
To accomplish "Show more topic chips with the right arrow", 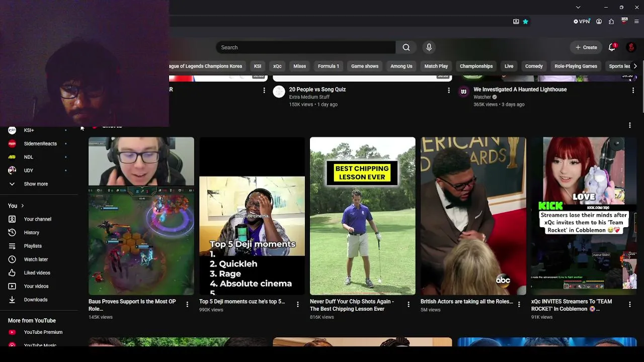I will pyautogui.click(x=635, y=66).
